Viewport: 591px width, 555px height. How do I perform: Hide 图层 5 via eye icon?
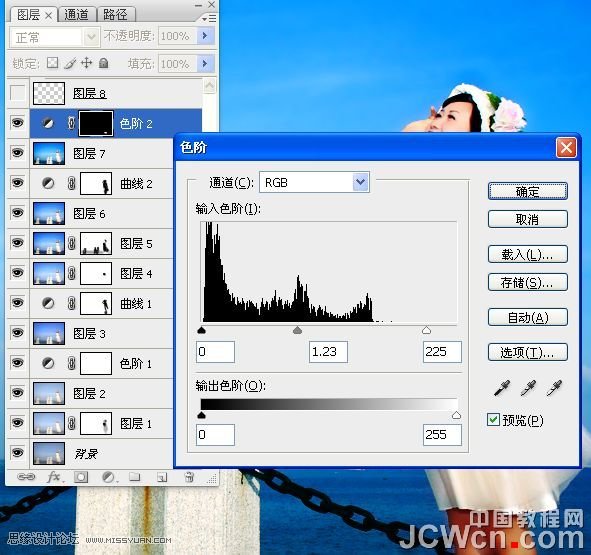[x=17, y=243]
